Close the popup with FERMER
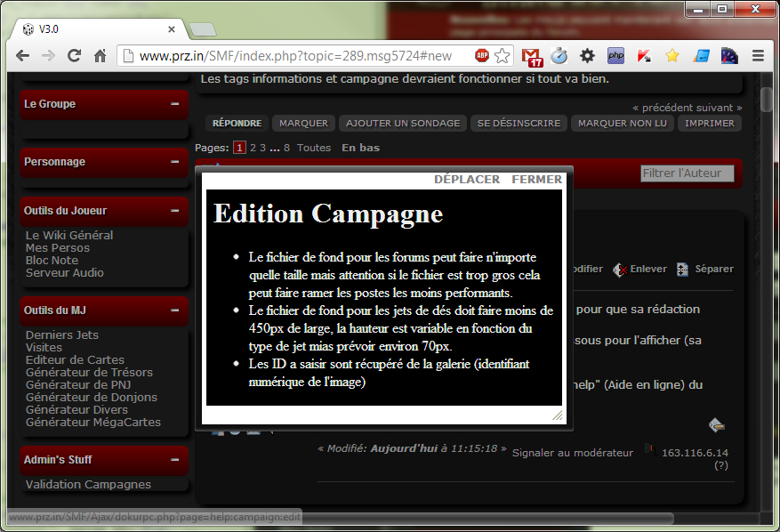Viewport: 780px width, 532px height. coord(536,180)
